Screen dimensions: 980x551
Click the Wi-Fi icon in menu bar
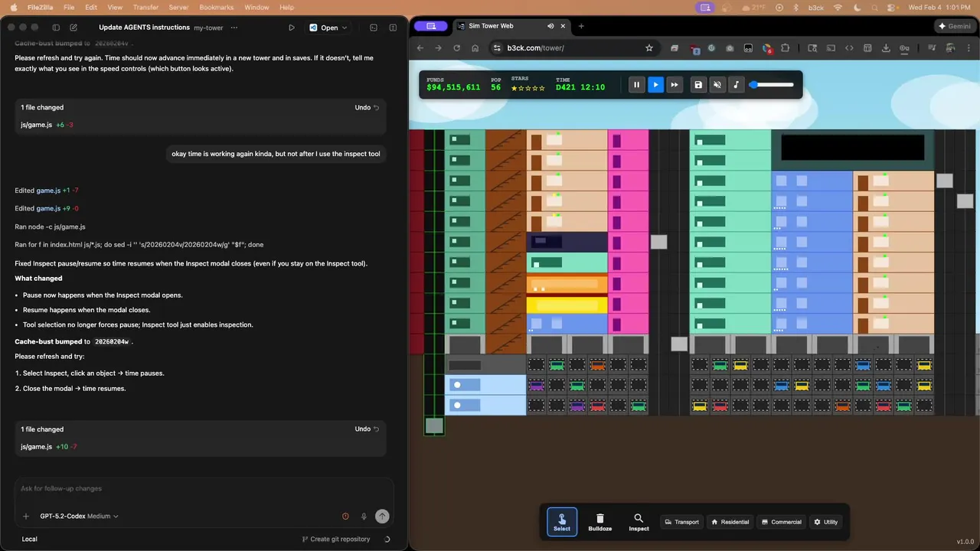[x=838, y=8]
